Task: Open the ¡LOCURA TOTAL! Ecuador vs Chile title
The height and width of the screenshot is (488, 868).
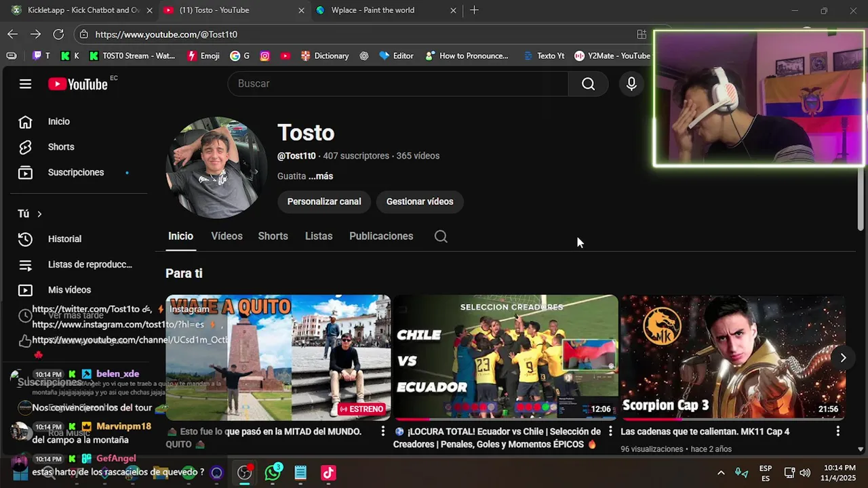Action: point(498,438)
